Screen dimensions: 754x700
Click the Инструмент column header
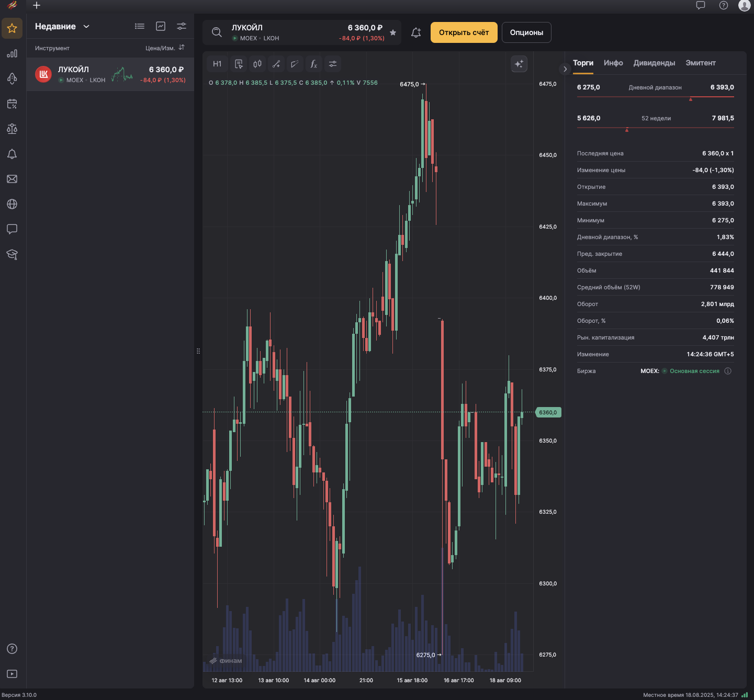point(52,48)
